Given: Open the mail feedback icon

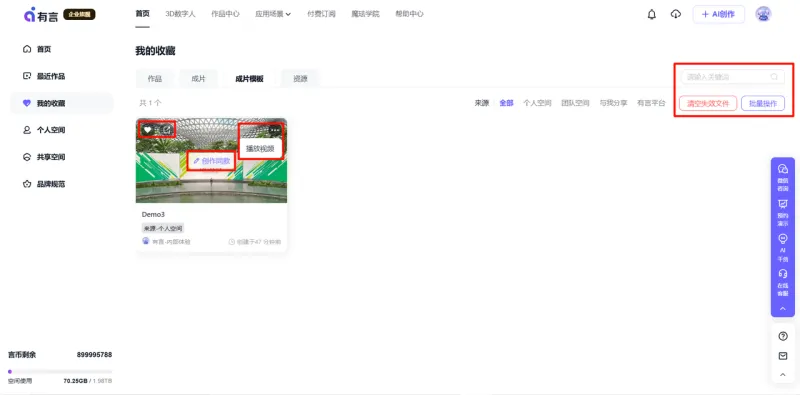Looking at the screenshot, I should coord(783,356).
